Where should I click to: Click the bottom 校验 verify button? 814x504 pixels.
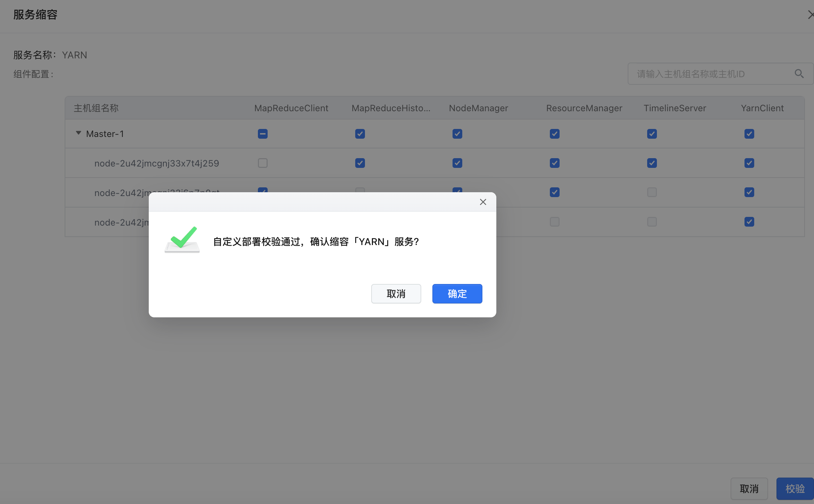(795, 489)
